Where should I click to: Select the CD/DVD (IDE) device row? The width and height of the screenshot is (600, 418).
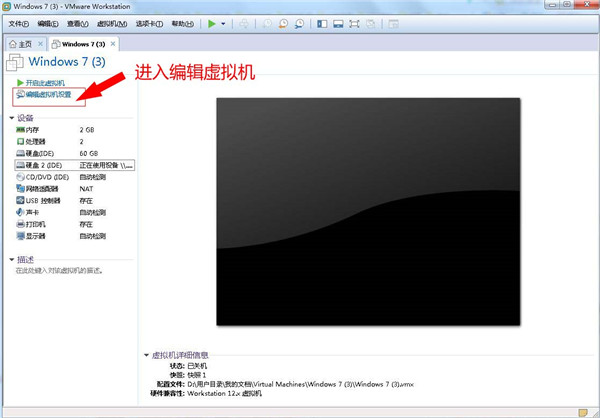coord(74,177)
